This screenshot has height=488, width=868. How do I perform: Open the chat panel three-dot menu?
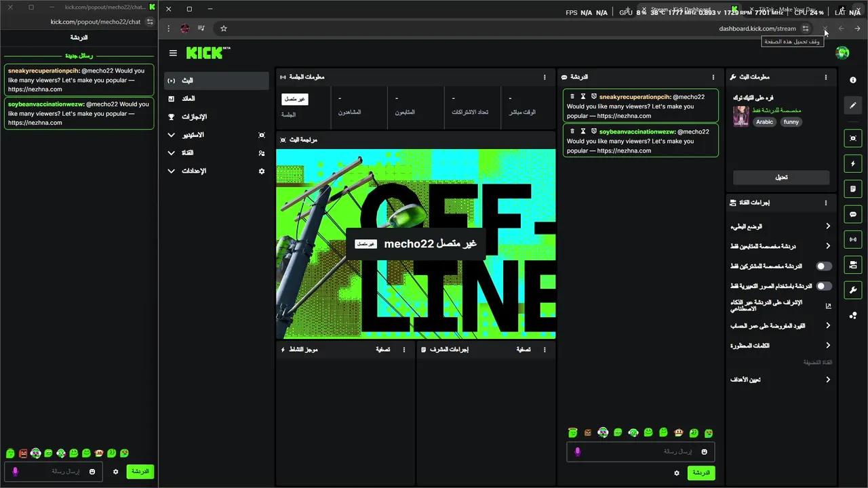pyautogui.click(x=713, y=77)
